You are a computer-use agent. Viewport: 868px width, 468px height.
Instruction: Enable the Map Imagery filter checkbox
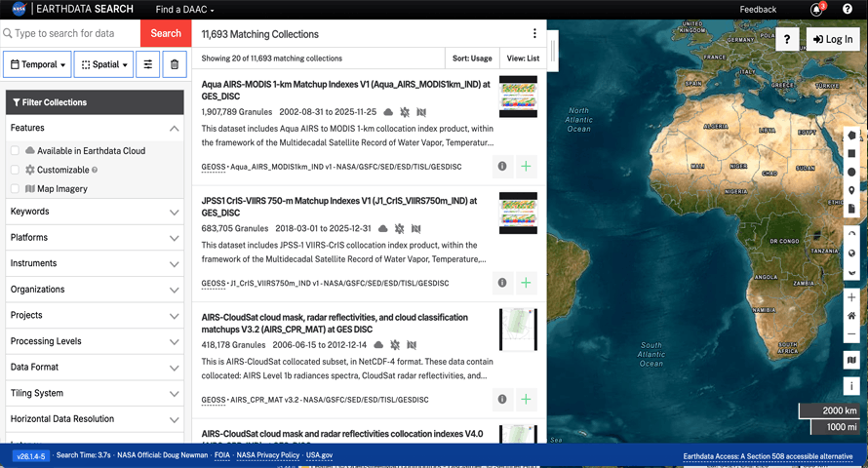click(15, 188)
